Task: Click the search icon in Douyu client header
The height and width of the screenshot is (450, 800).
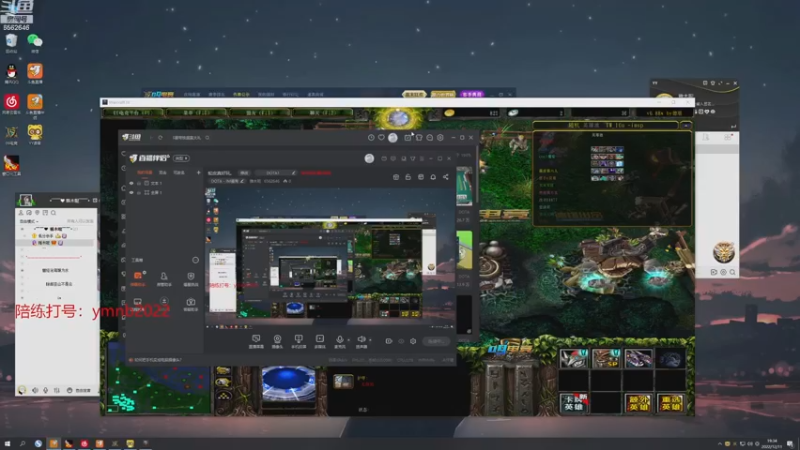Action: click(207, 138)
